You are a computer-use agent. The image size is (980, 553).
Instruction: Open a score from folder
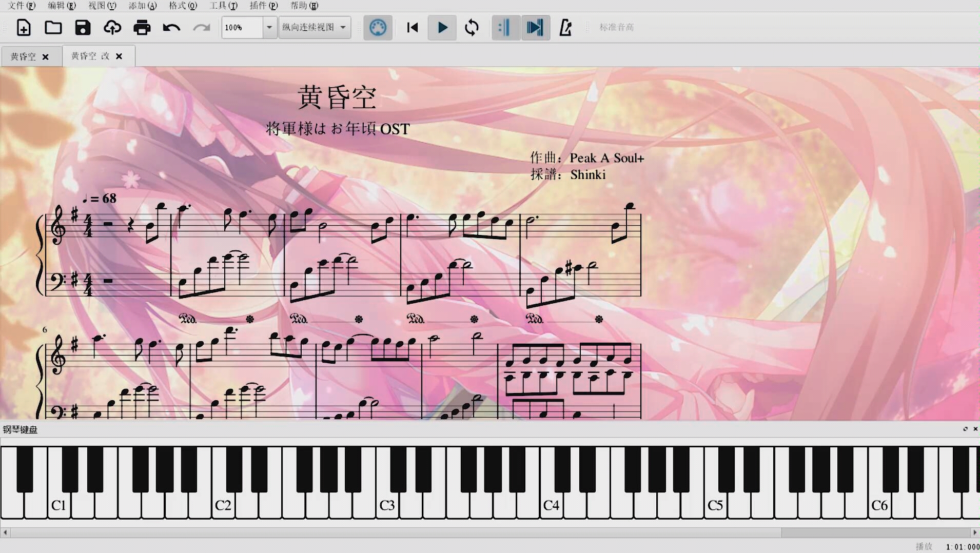click(53, 27)
